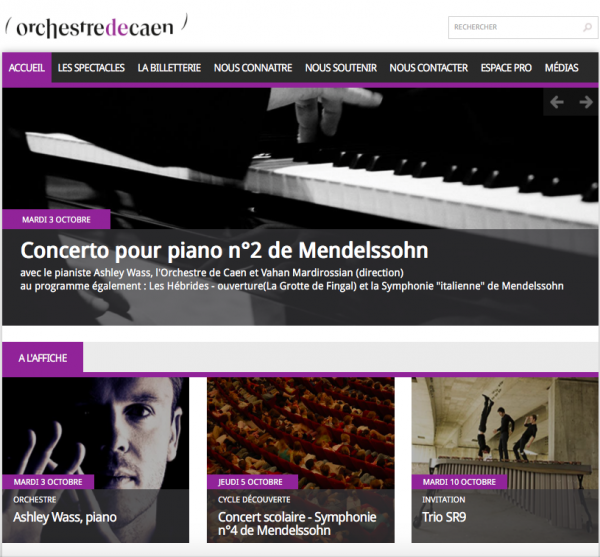
Task: Go to Nous Soutenir page
Action: (x=341, y=68)
